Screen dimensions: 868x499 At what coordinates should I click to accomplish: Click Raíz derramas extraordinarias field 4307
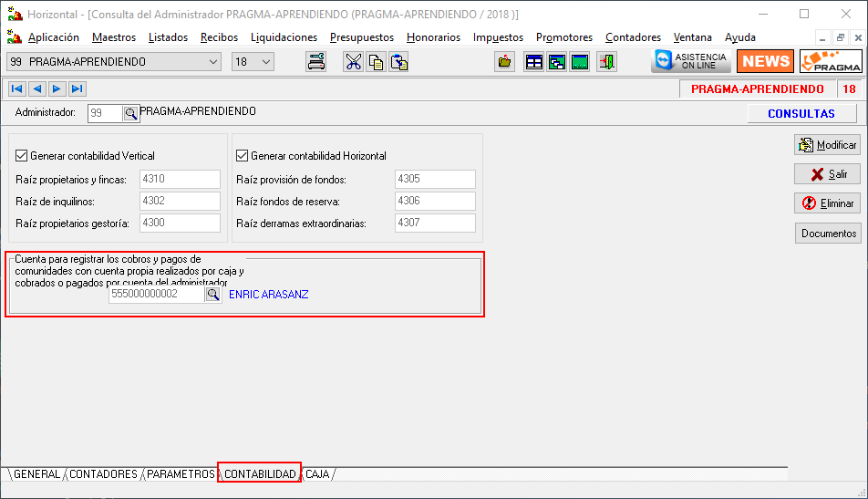[x=435, y=223]
